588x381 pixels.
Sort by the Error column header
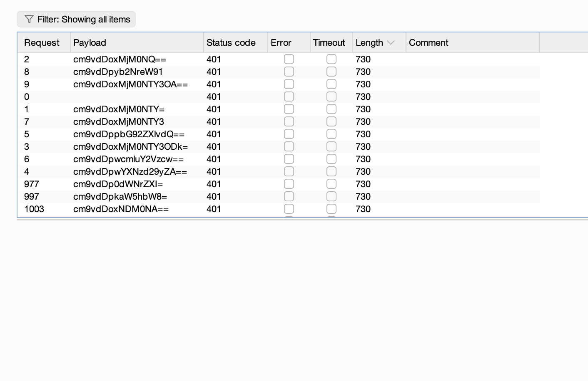click(x=289, y=42)
